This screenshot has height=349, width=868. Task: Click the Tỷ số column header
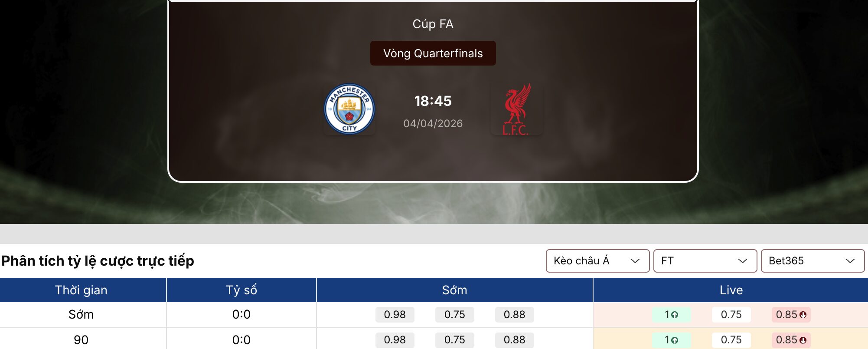[241, 290]
